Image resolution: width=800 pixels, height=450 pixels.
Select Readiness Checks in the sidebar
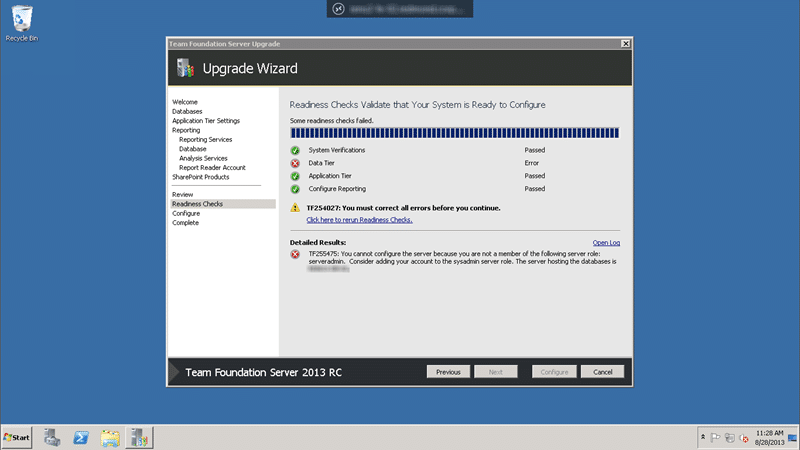coord(223,204)
